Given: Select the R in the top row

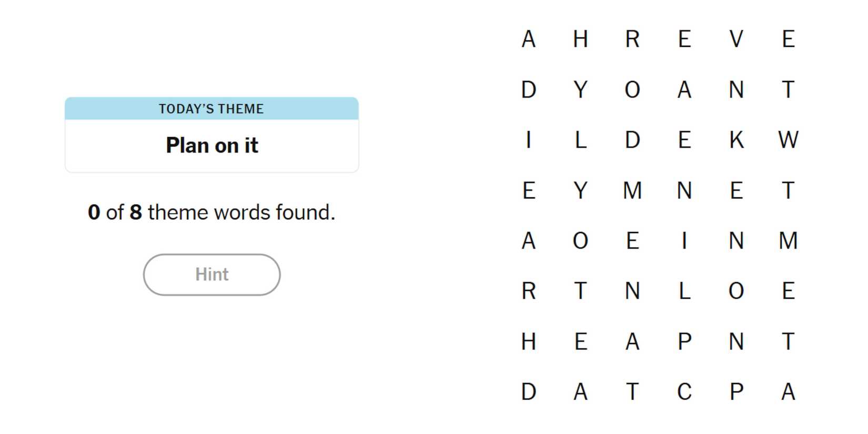Looking at the screenshot, I should click(632, 39).
